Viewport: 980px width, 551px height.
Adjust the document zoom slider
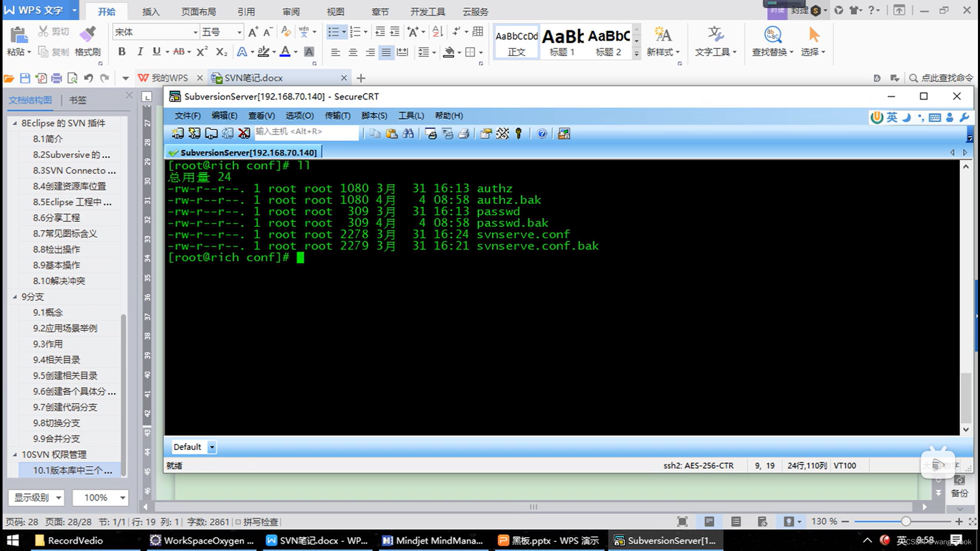pos(905,521)
